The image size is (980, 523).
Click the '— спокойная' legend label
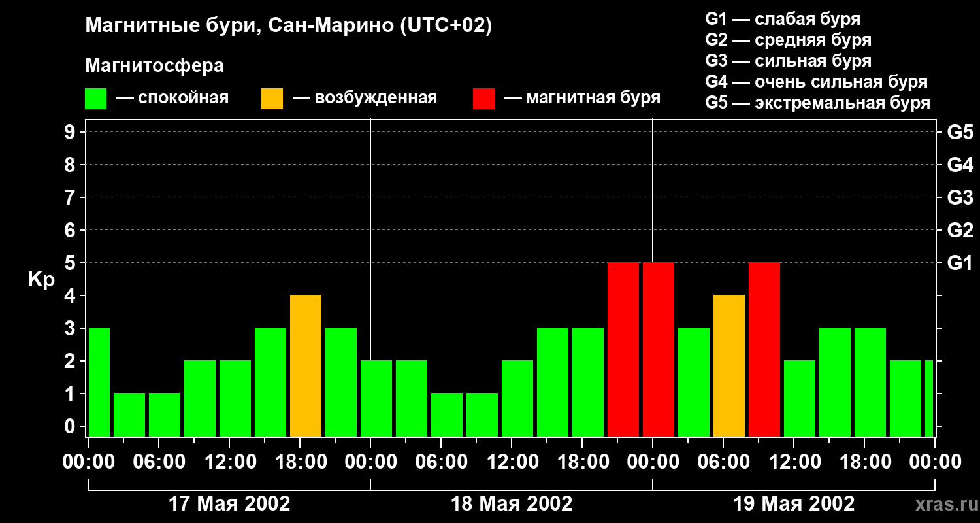(x=172, y=98)
